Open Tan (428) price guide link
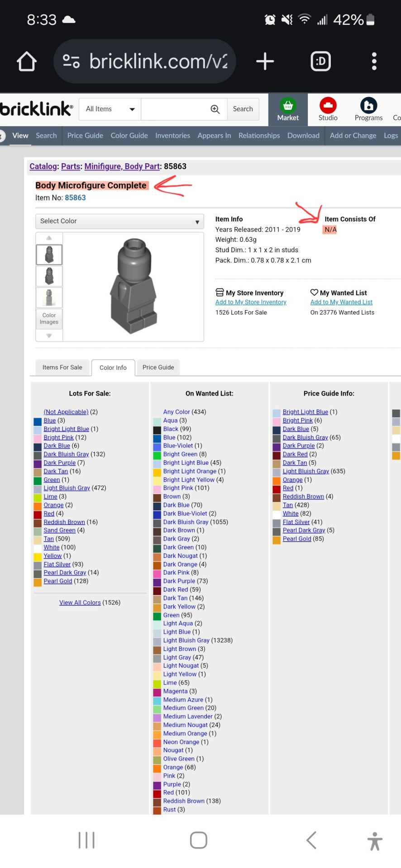Viewport: 401px width, 868px height. [288, 505]
